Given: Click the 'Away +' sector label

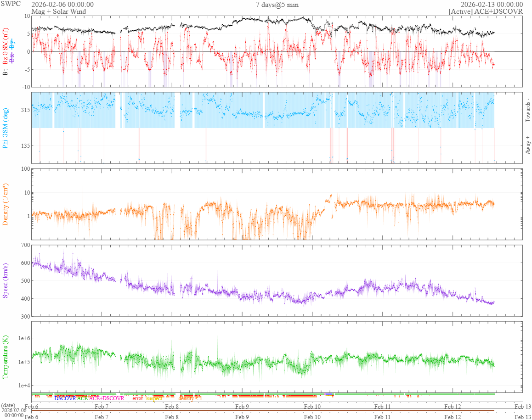Looking at the screenshot, I should [x=527, y=145].
